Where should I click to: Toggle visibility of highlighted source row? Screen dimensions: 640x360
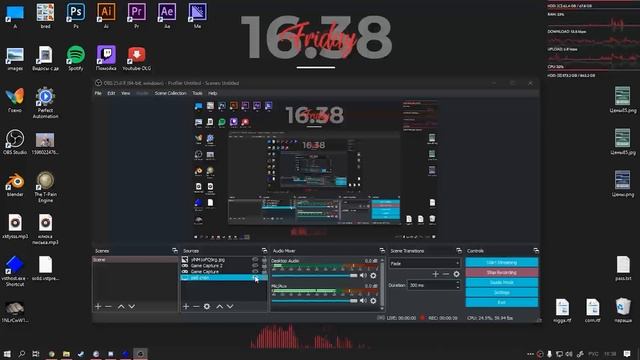click(x=255, y=278)
